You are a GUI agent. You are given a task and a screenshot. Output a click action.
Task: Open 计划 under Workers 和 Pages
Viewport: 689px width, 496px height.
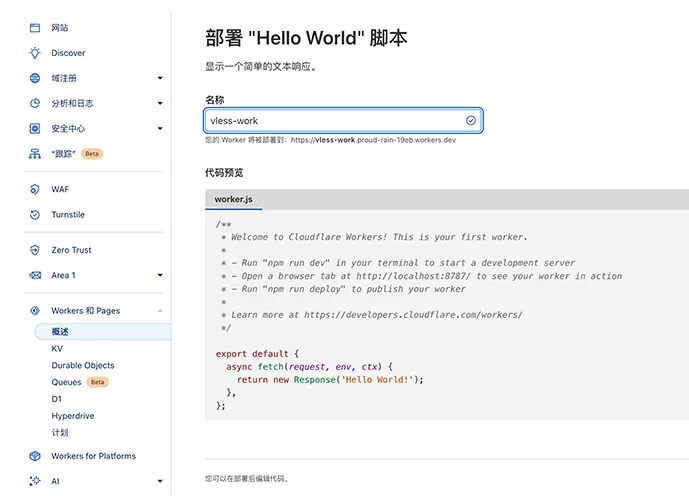tap(60, 433)
